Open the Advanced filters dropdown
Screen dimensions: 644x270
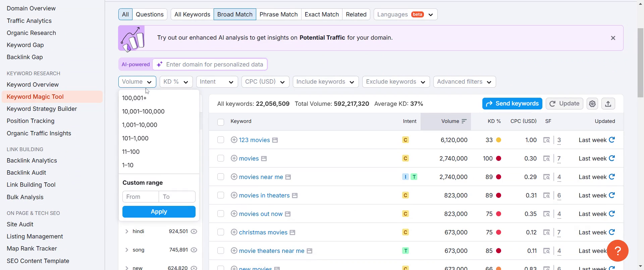tap(464, 82)
